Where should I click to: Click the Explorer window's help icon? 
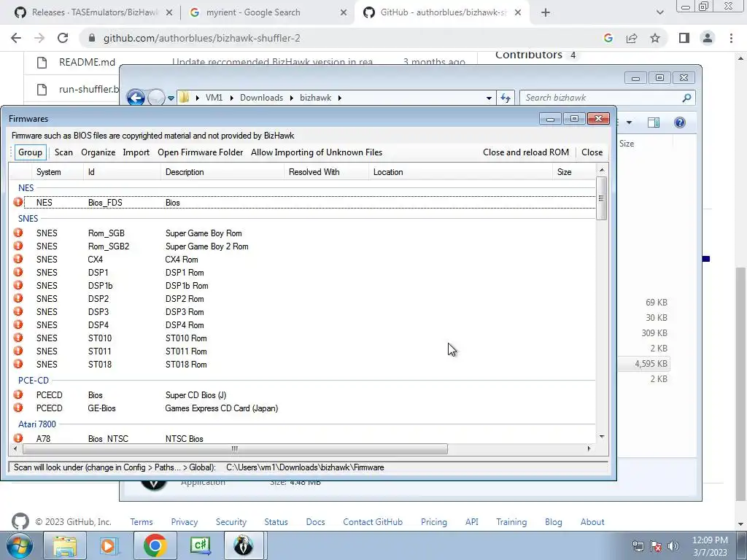tap(680, 122)
